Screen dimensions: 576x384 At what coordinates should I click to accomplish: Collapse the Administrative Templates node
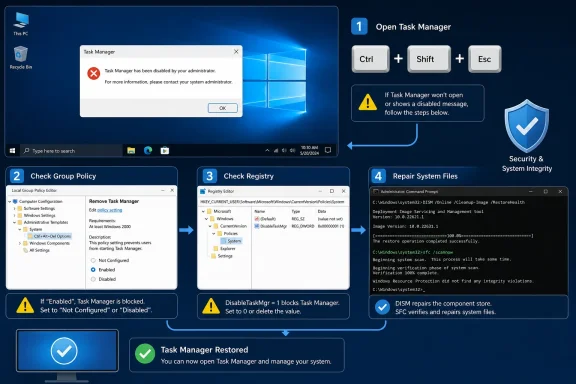pos(15,222)
